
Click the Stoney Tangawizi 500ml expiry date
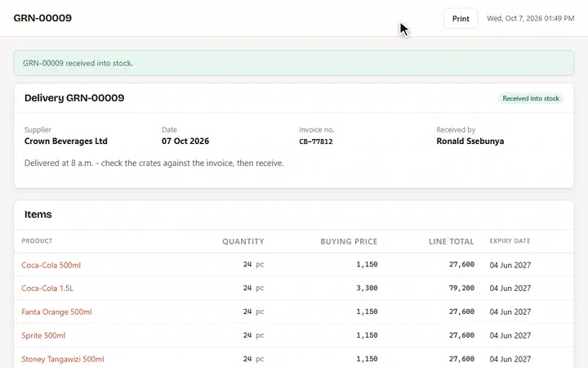(510, 359)
